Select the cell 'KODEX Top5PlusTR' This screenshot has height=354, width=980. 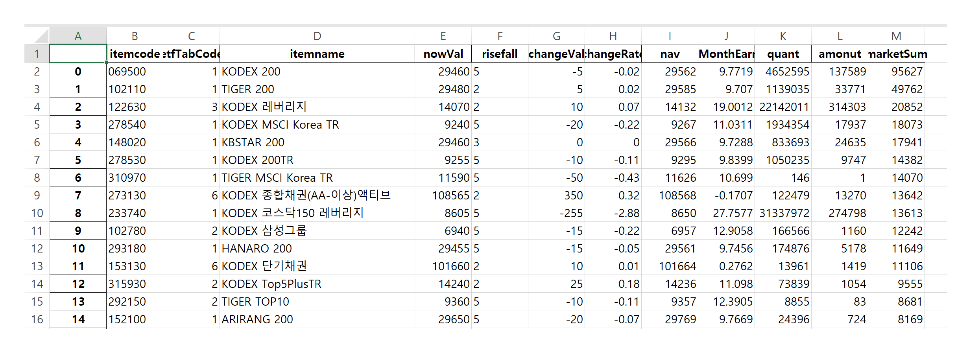(x=317, y=284)
